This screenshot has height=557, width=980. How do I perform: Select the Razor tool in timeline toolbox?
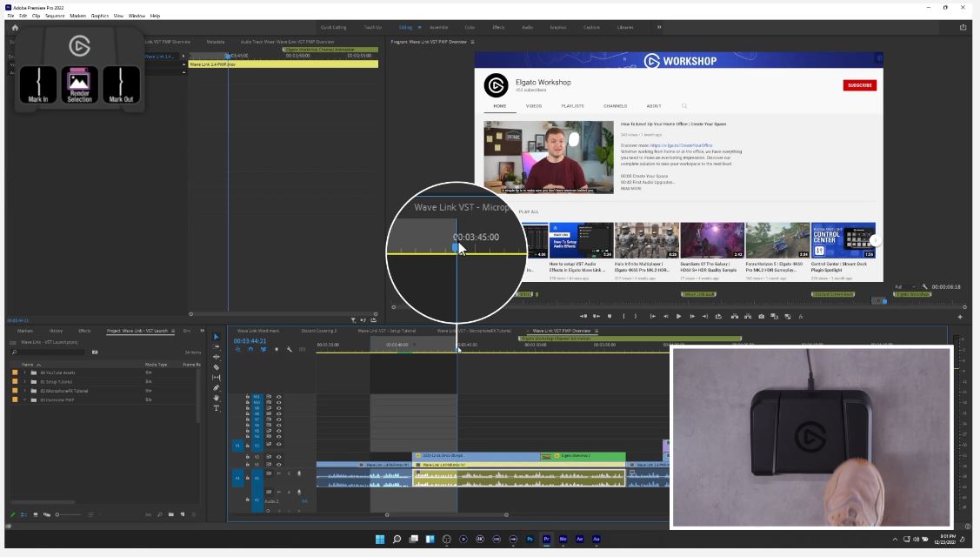pyautogui.click(x=217, y=367)
